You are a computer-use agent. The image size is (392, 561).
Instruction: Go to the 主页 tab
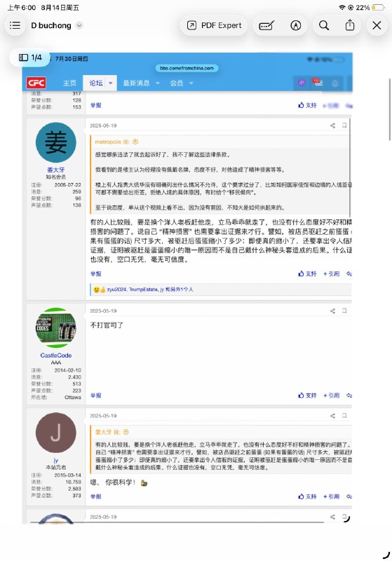coord(69,83)
